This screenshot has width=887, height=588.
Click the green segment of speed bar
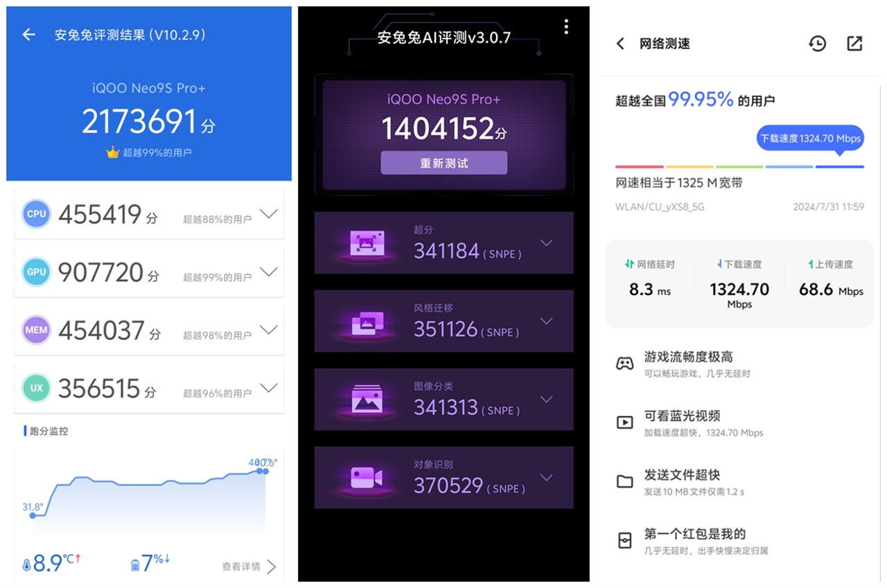[x=739, y=167]
